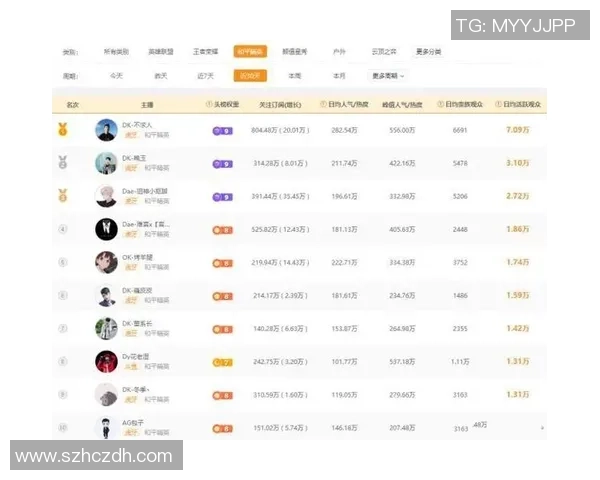Click the purple badge in the first row
The height and width of the screenshot is (480, 600).
click(222, 130)
